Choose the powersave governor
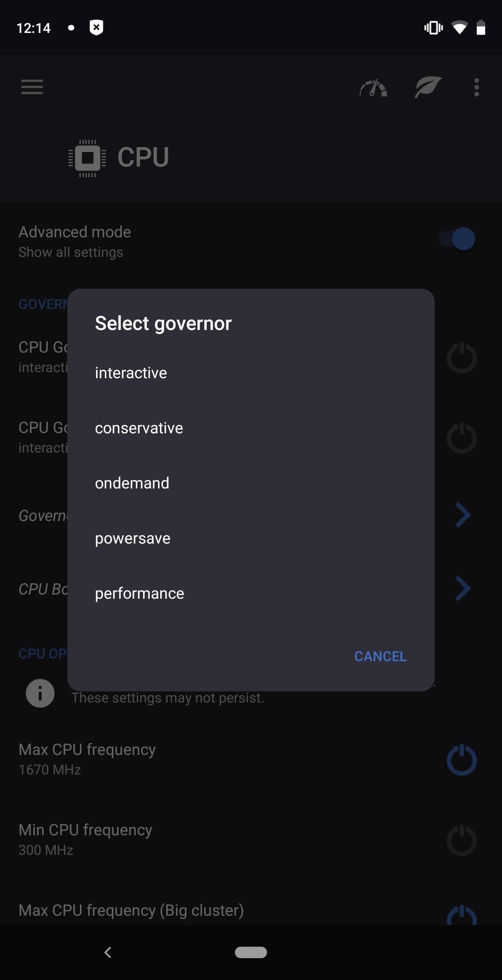 click(x=251, y=538)
